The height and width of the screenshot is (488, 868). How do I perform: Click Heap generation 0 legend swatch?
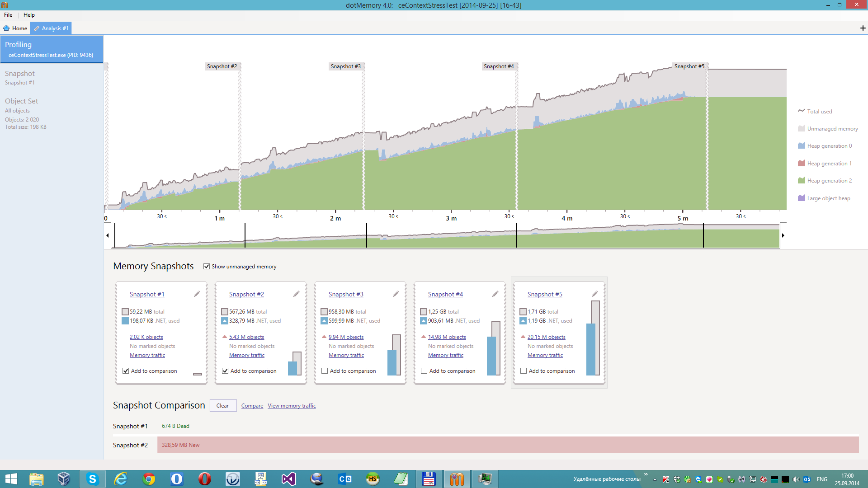coord(802,145)
